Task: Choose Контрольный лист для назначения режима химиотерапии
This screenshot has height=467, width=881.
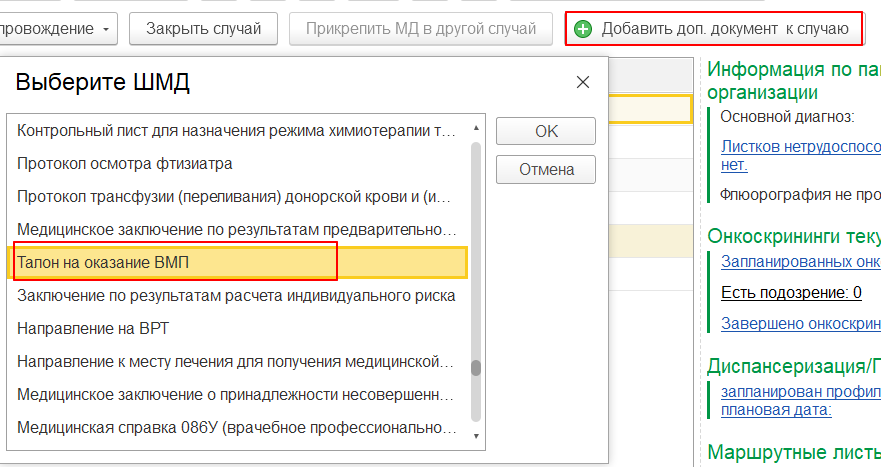Action: (x=237, y=130)
